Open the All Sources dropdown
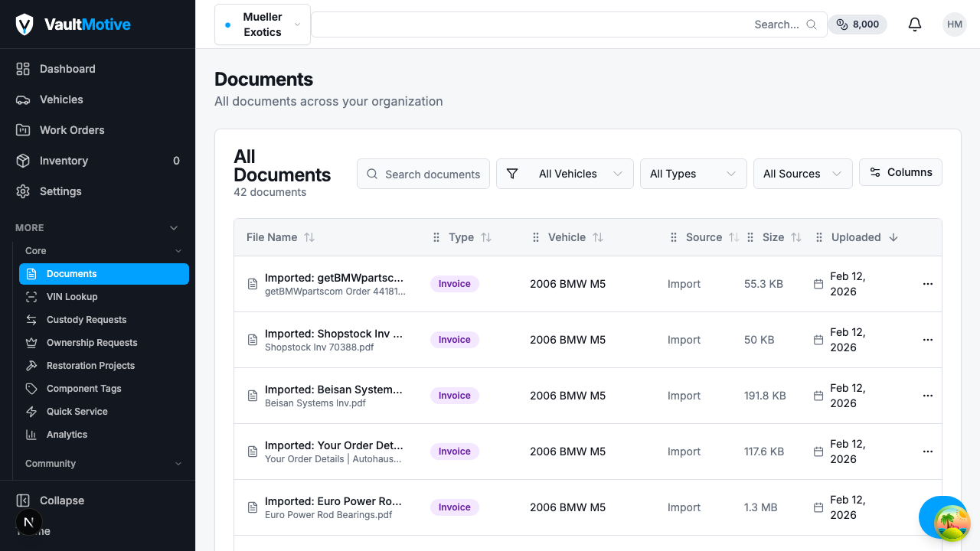Image resolution: width=980 pixels, height=551 pixels. (803, 174)
